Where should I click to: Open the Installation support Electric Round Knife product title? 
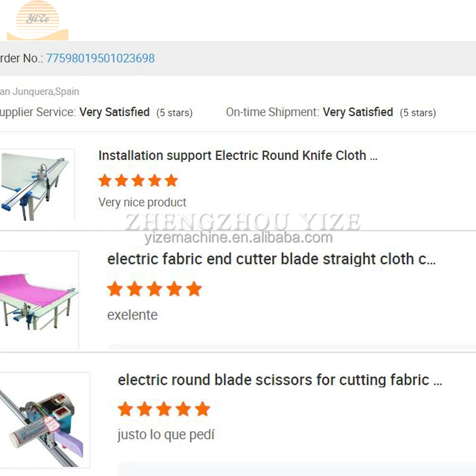(237, 156)
